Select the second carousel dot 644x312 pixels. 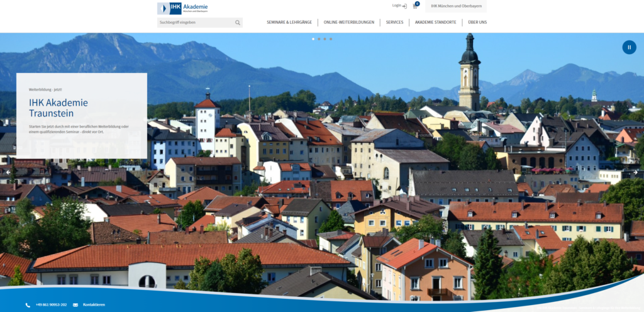(319, 39)
